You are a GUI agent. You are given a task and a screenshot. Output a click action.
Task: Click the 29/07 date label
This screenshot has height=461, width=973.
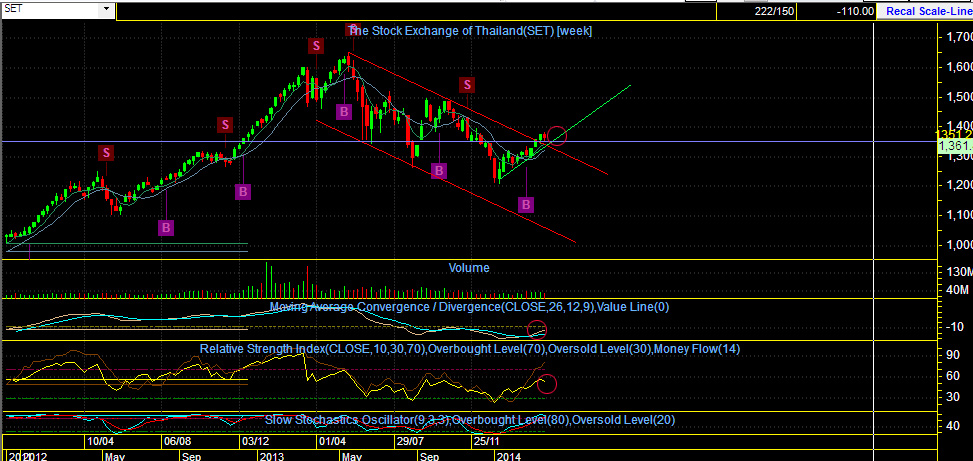pyautogui.click(x=410, y=442)
